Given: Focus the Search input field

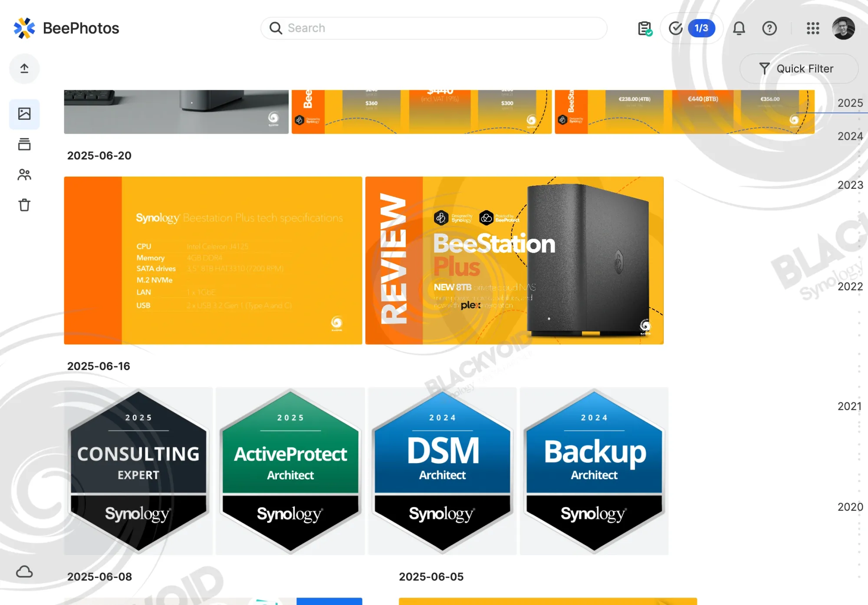Looking at the screenshot, I should 434,28.
